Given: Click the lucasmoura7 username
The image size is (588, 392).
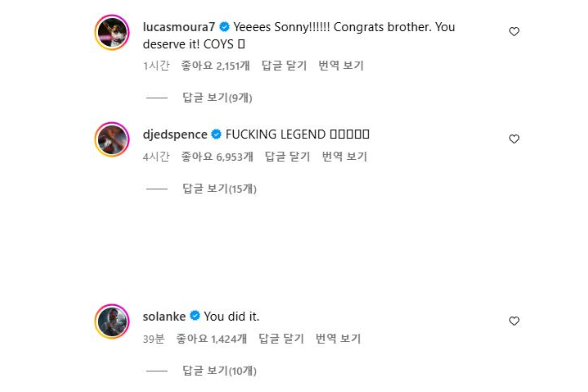Looking at the screenshot, I should 179,27.
